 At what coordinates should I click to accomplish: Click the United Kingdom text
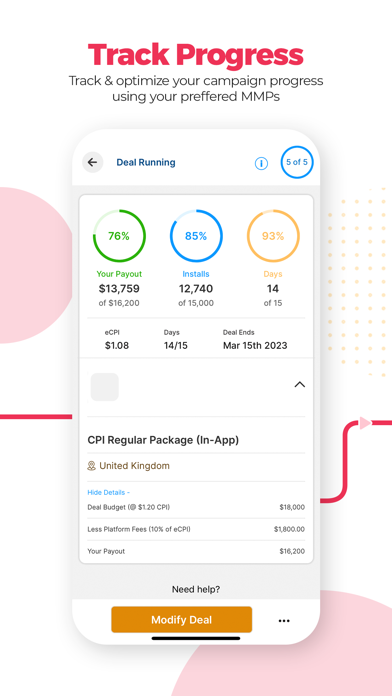[135, 466]
